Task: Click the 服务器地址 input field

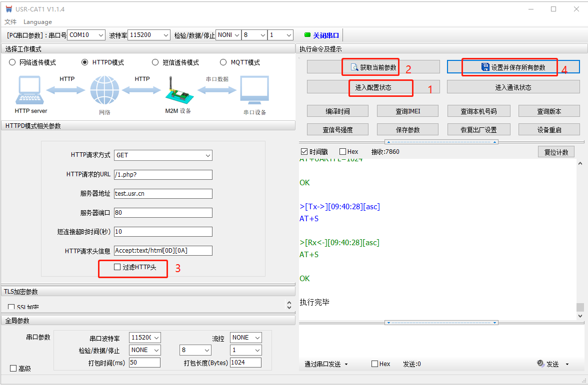Action: [x=163, y=194]
